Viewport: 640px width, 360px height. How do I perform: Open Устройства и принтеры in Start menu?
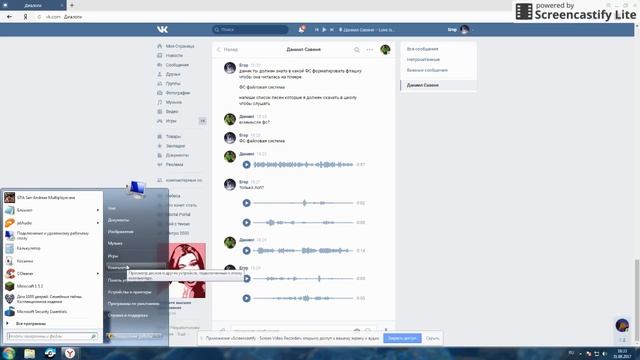[x=129, y=292]
